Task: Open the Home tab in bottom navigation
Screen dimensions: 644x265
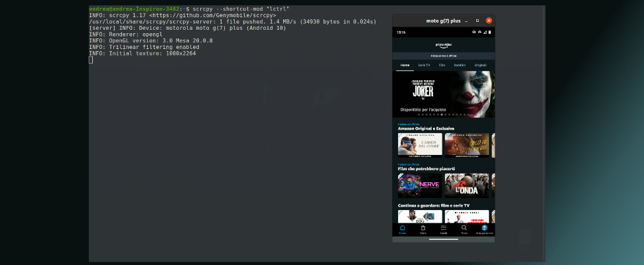Action: pyautogui.click(x=403, y=229)
